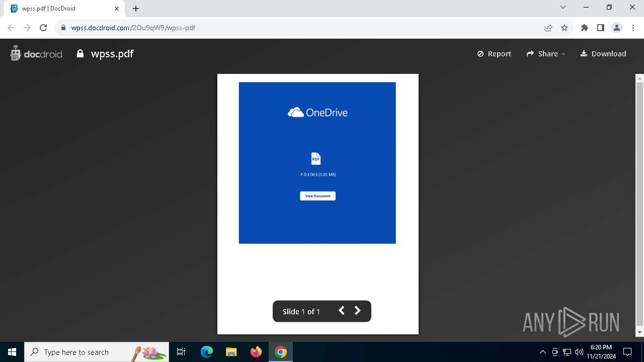The height and width of the screenshot is (362, 644).
Task: Close the wpss.pdf browser tab
Action: click(x=117, y=9)
